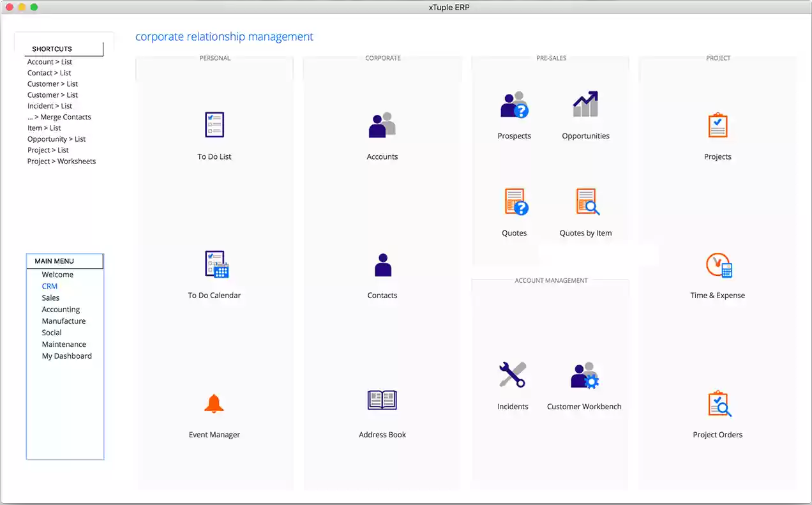Open the To Do List
This screenshot has height=505, width=812.
pos(214,124)
